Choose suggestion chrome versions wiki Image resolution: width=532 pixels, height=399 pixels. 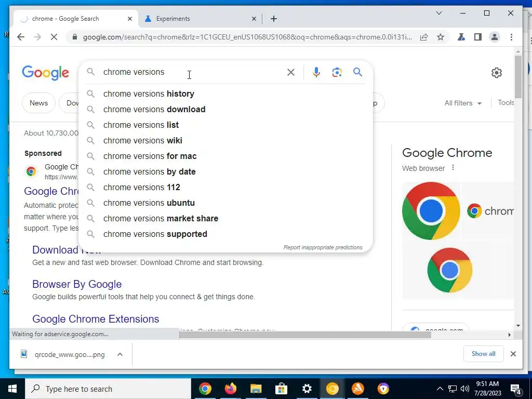coord(225,140)
